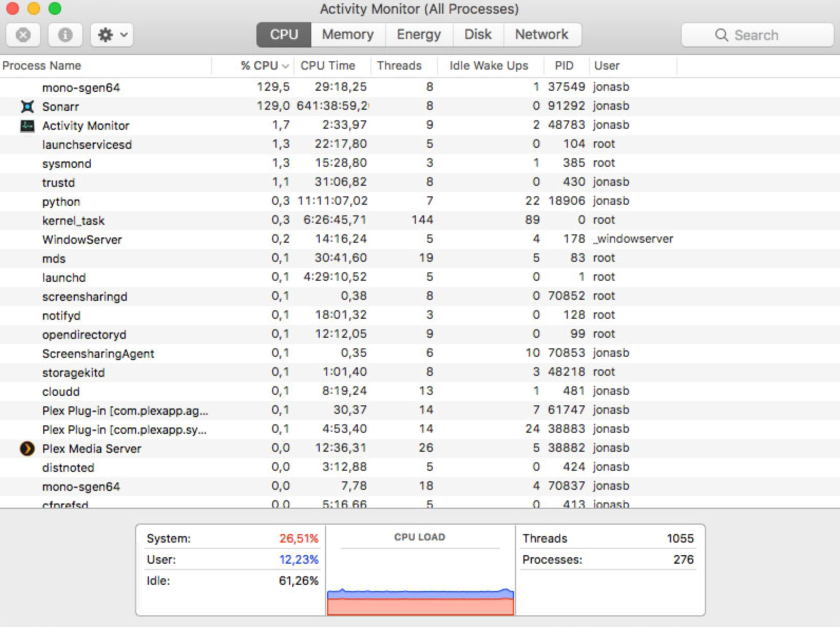Select the cloudd process

click(x=420, y=391)
